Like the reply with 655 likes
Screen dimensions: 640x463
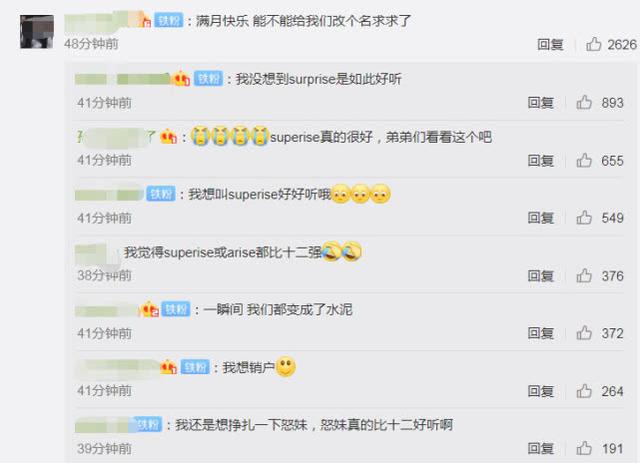(x=584, y=160)
